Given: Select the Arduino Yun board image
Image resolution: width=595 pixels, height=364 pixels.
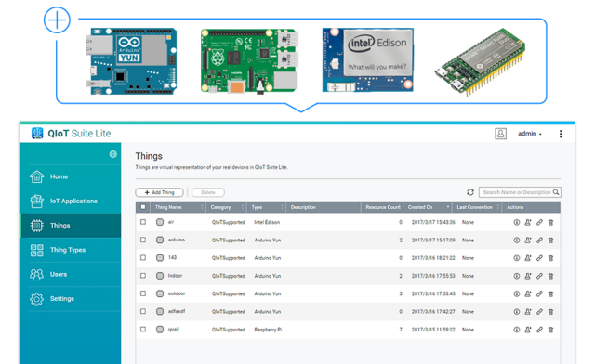Looking at the screenshot, I should 131,60.
